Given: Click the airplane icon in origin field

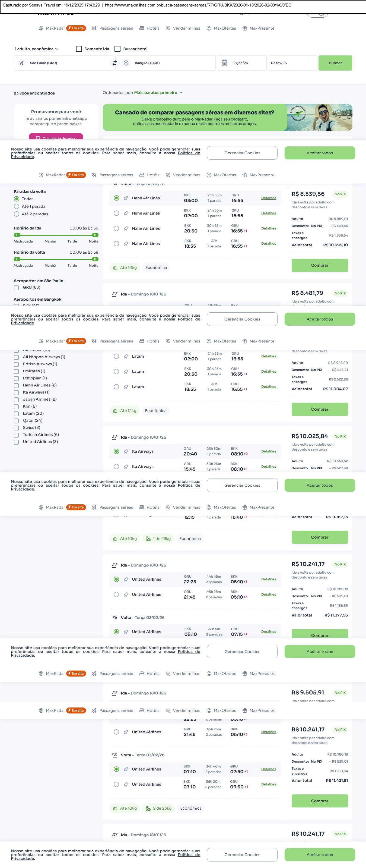Looking at the screenshot, I should (x=21, y=63).
